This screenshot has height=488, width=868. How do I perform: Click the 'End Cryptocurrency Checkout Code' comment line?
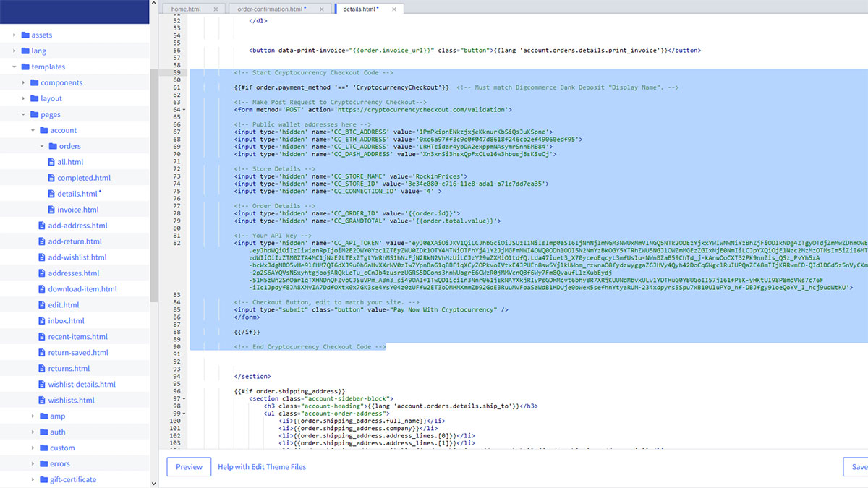[310, 347]
